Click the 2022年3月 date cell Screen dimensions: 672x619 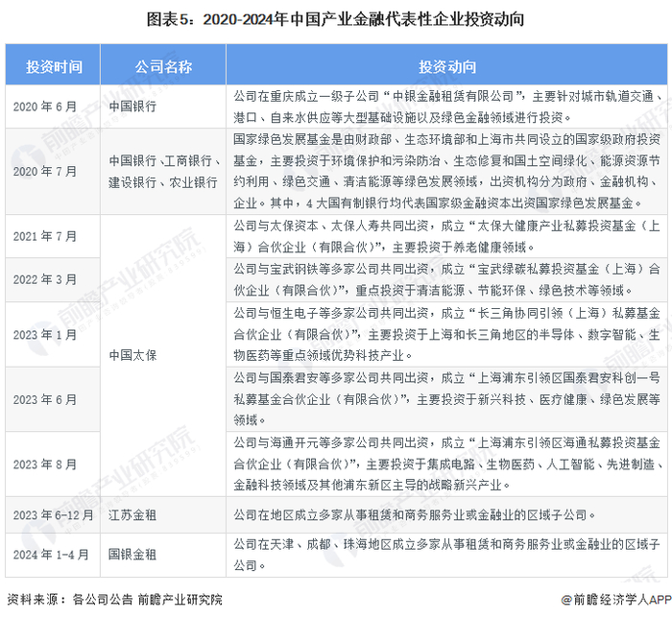pos(53,279)
